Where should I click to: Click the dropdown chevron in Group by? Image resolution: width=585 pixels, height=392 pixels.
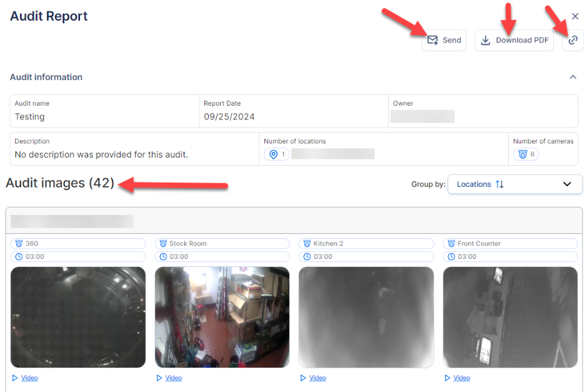click(x=567, y=184)
